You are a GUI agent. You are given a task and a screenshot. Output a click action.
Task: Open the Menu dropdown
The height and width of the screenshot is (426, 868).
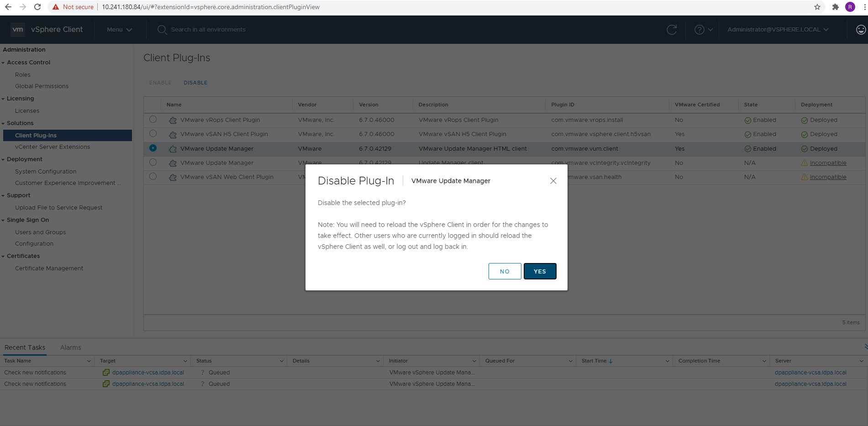coord(119,30)
